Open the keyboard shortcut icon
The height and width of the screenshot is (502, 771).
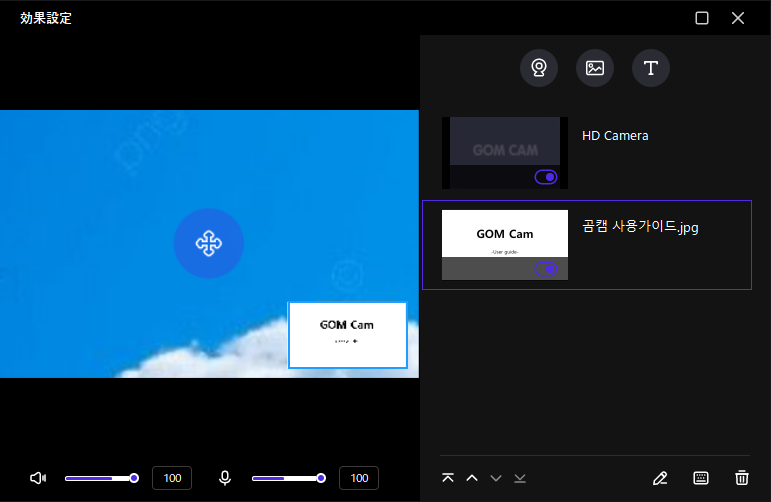click(x=701, y=478)
